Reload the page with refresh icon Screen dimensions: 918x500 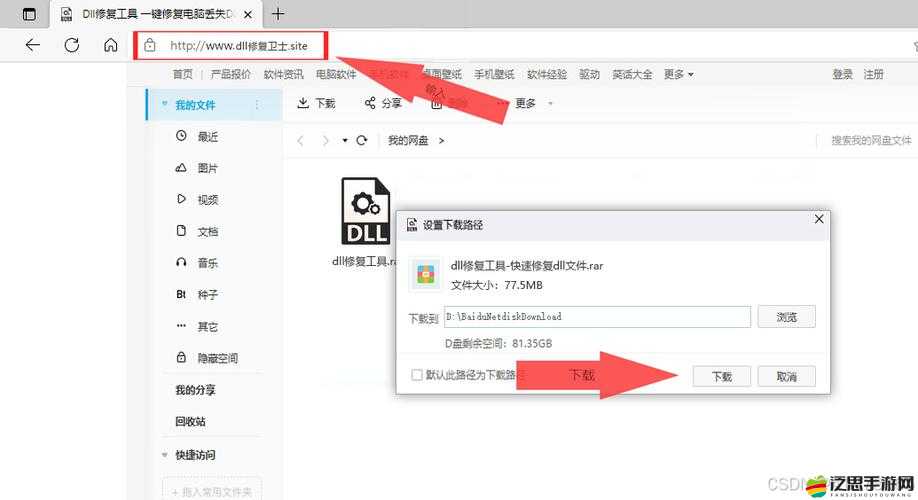coord(71,45)
